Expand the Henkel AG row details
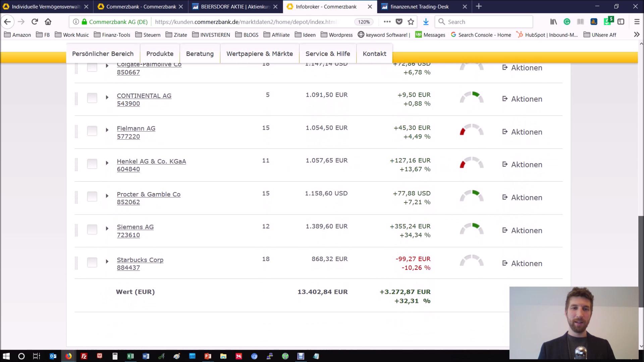This screenshot has height=362, width=644. point(107,163)
